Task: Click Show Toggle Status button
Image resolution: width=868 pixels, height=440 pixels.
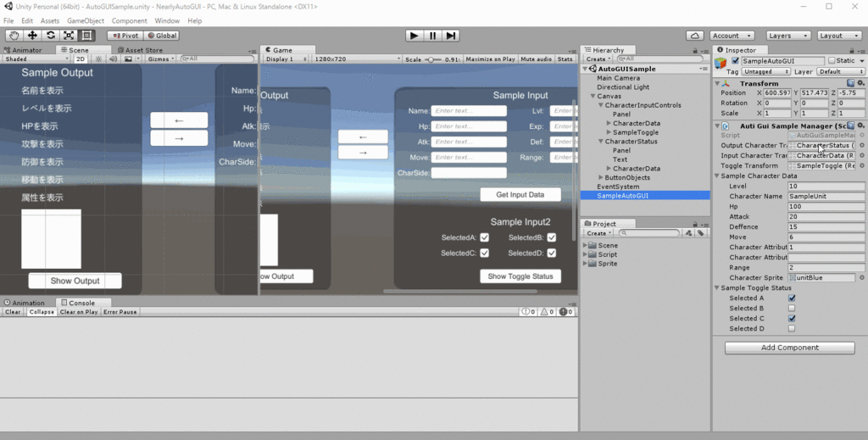Action: (520, 276)
